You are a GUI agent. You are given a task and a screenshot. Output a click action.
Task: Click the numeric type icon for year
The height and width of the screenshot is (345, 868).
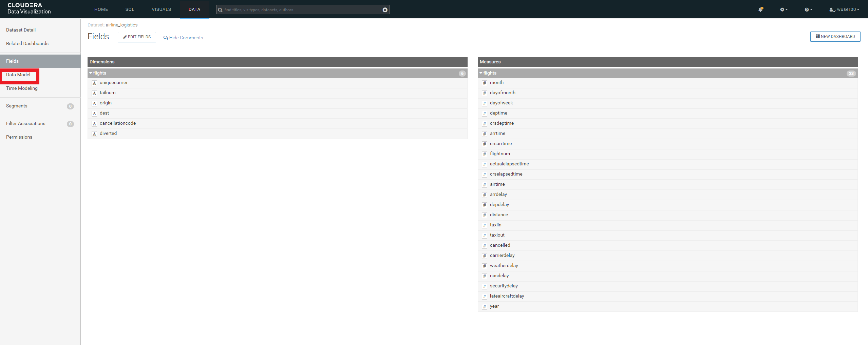pos(485,307)
